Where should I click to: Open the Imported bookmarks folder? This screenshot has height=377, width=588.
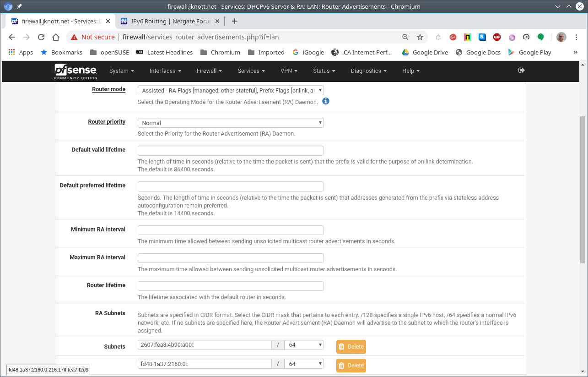(266, 52)
